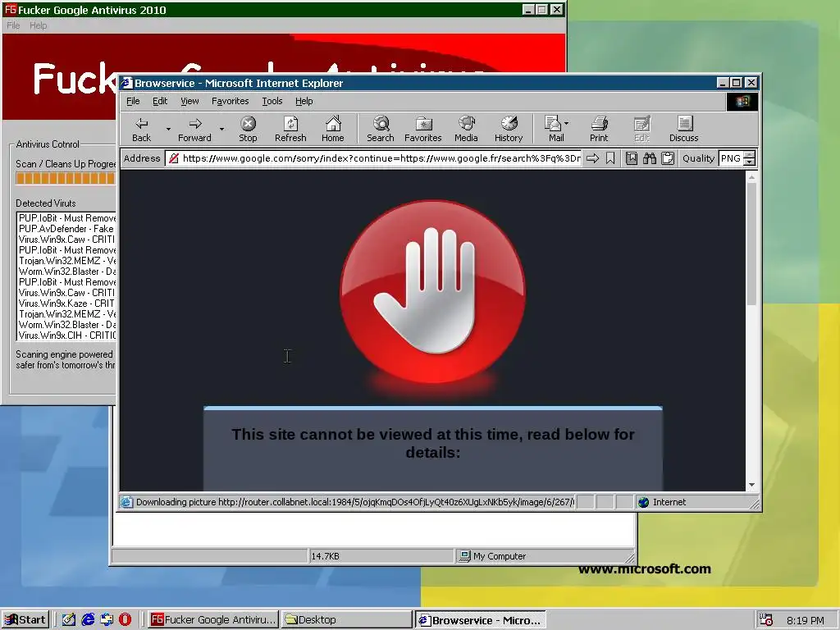Open the Help menu in Browservice
Screen dimensions: 840x630
tap(304, 101)
